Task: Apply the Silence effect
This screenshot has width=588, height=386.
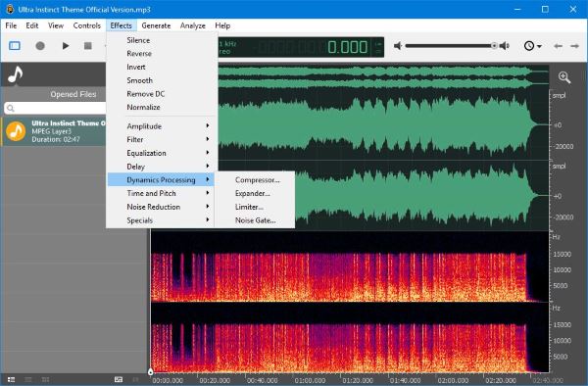Action: coord(161,40)
